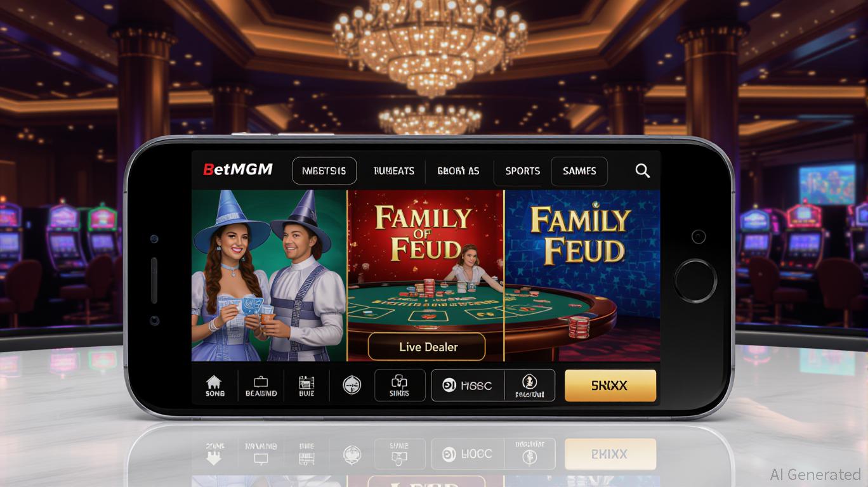Select the SAMFS tab
This screenshot has height=487, width=868.
point(579,171)
